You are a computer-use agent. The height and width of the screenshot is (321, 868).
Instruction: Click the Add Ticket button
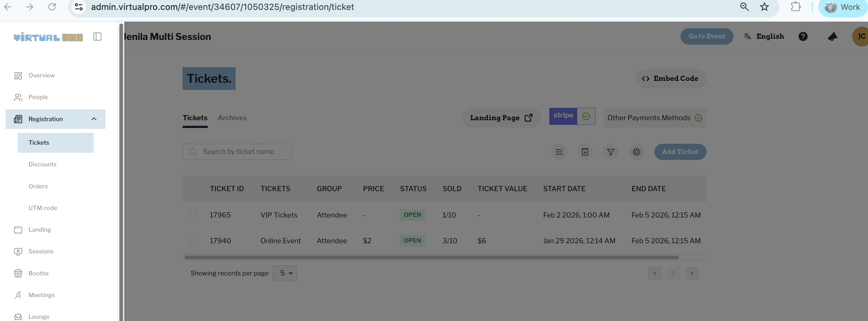click(x=680, y=152)
